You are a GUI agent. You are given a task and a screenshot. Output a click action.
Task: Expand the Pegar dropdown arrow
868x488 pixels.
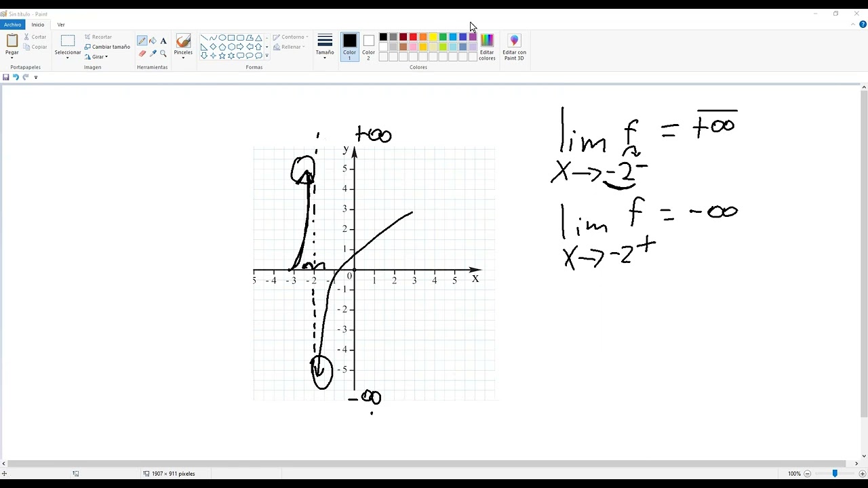12,58
